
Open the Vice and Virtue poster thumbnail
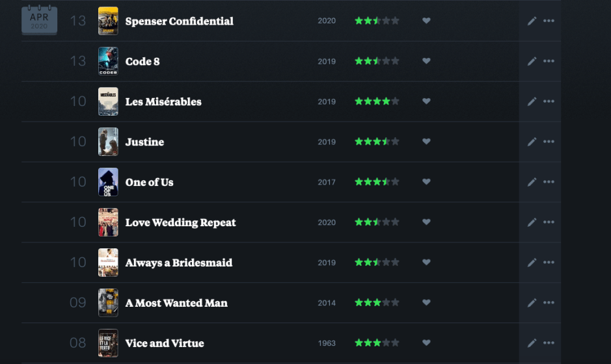click(108, 343)
